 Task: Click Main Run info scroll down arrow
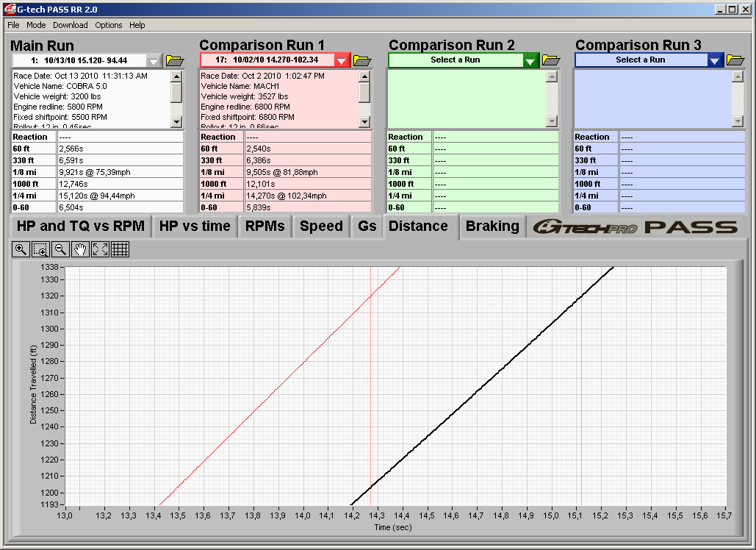point(176,121)
